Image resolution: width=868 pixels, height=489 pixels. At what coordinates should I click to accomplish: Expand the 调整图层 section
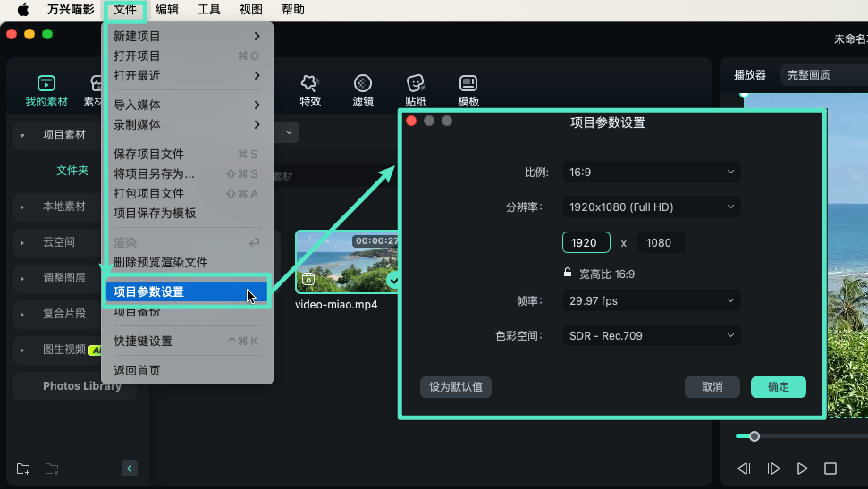point(22,279)
